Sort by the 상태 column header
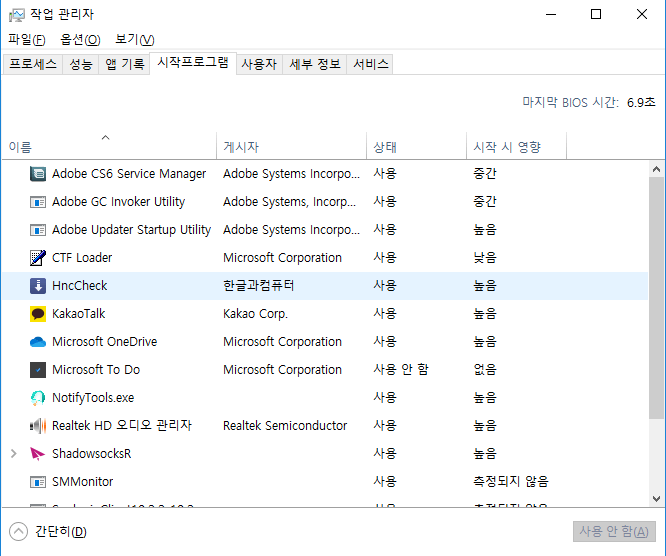666x556 pixels. (x=416, y=146)
